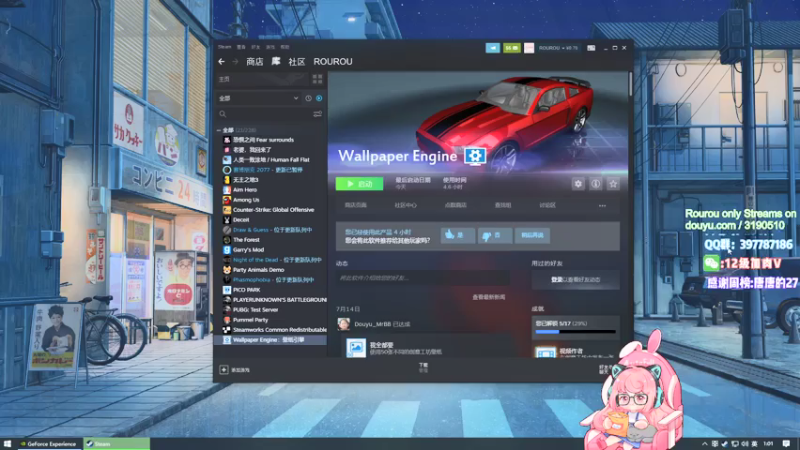800x450 pixels.
Task: Open the library grid view icon
Action: [x=317, y=79]
